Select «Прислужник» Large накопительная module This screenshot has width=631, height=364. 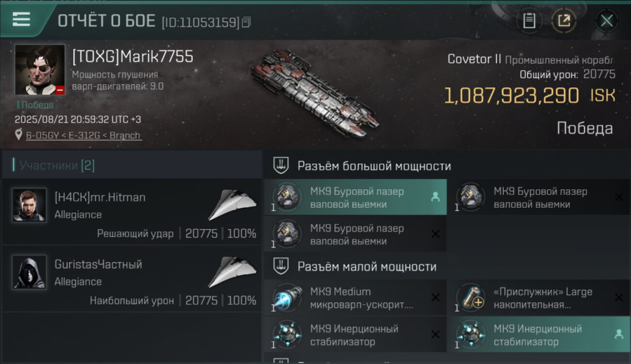pyautogui.click(x=539, y=298)
